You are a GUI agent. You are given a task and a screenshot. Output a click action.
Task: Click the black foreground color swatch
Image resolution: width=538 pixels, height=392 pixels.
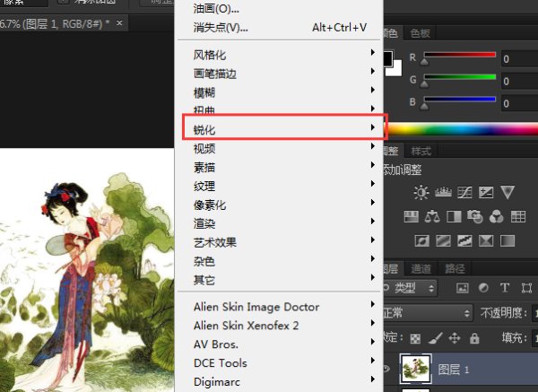(387, 58)
